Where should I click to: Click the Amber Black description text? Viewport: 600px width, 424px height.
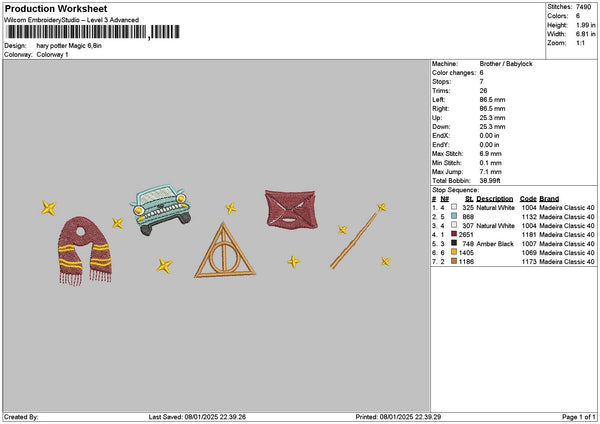tap(495, 243)
